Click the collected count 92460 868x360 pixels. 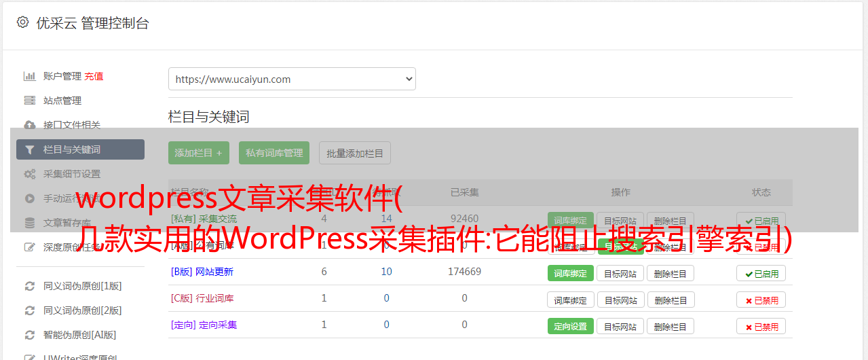pos(464,219)
